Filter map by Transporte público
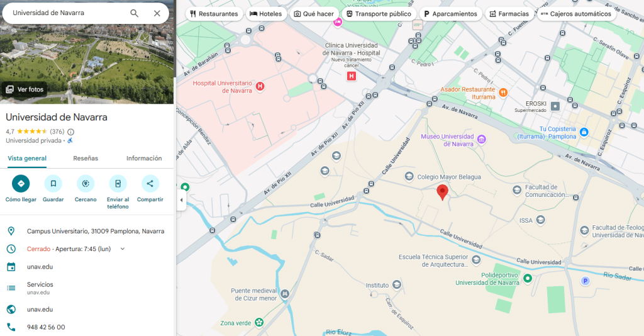Screen dimensions: 644x336 [379, 14]
